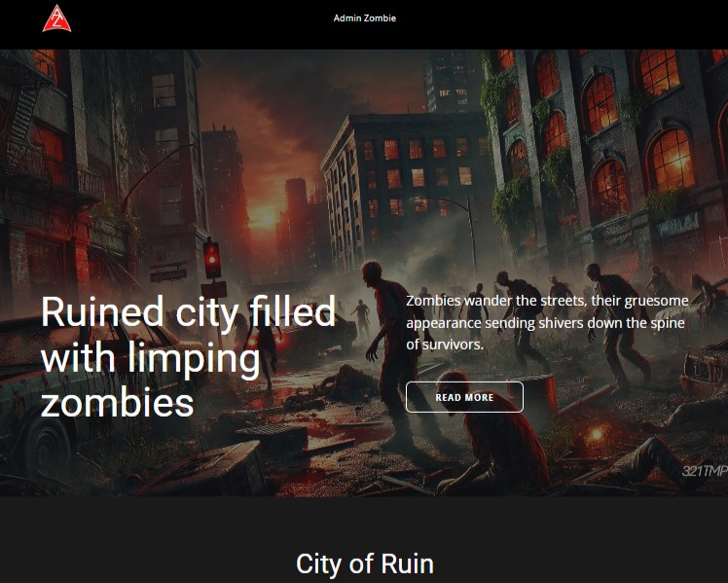The width and height of the screenshot is (728, 583).
Task: Click the 'Zombies wander the streets' paragraph
Action: coord(547,322)
